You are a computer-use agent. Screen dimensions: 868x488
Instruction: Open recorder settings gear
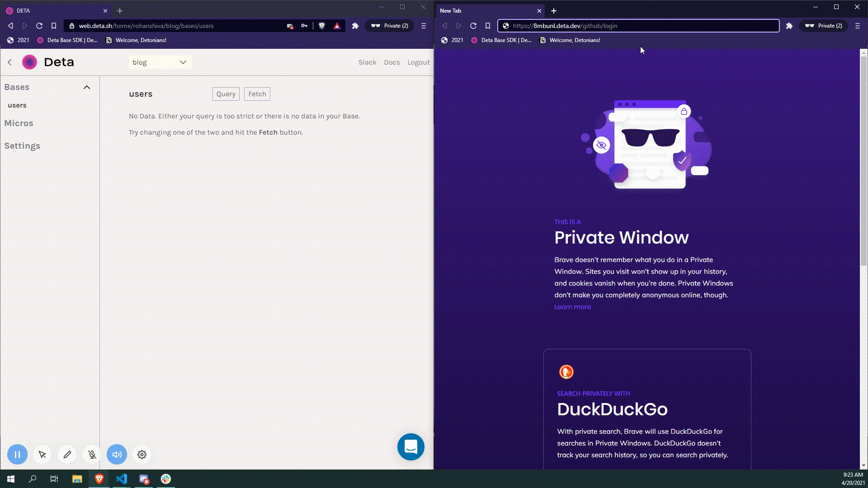tap(142, 455)
